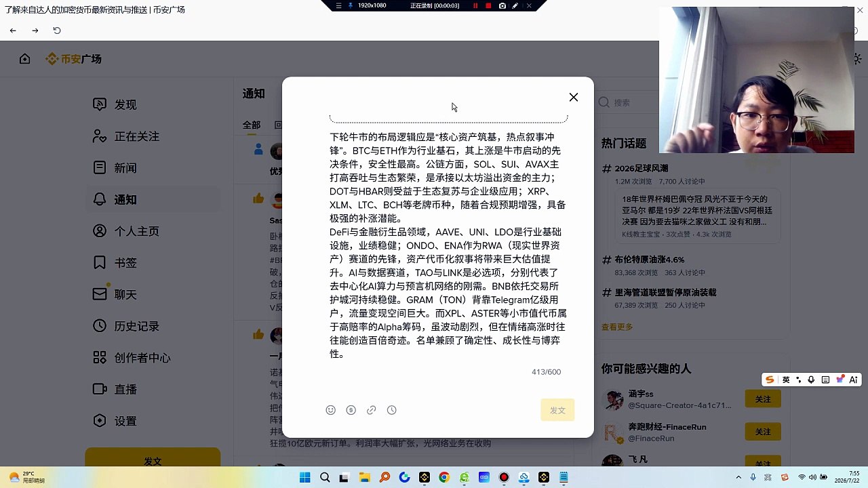Insert an emoji into the post

[331, 410]
